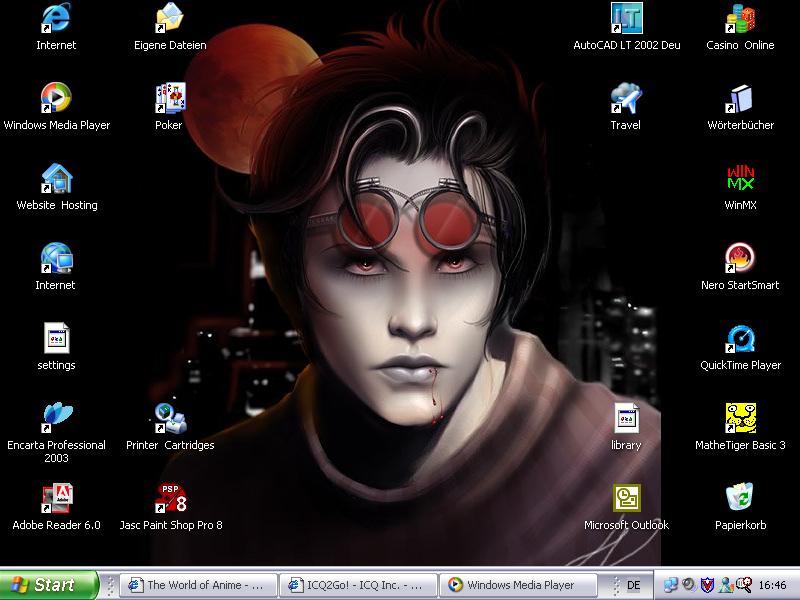Select the QuickTime Player icon

(x=740, y=338)
